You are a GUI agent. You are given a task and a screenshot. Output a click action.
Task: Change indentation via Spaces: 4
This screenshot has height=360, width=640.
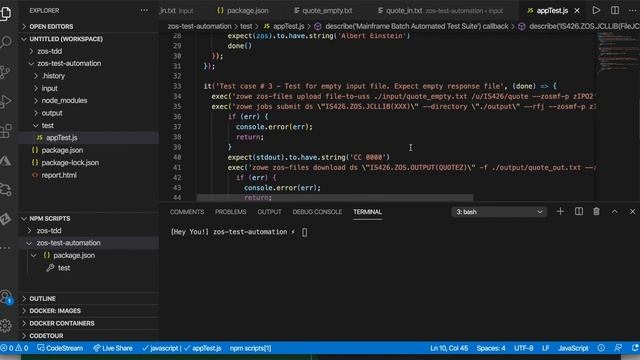(491, 348)
